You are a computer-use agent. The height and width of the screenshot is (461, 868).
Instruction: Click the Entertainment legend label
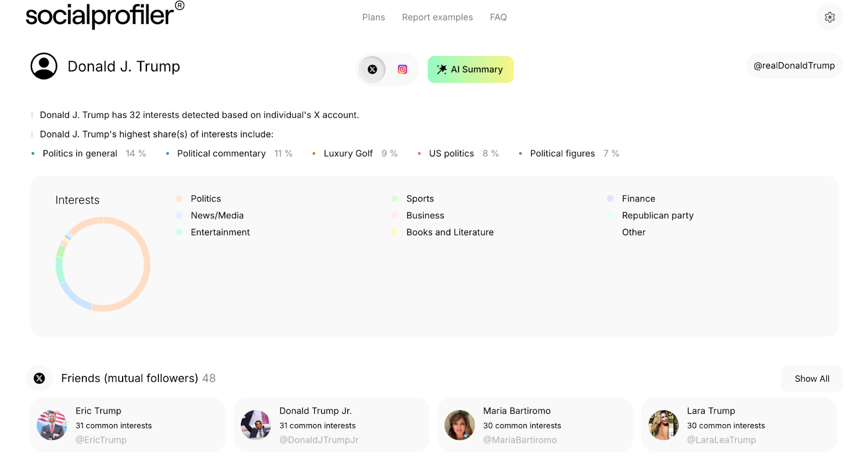220,232
